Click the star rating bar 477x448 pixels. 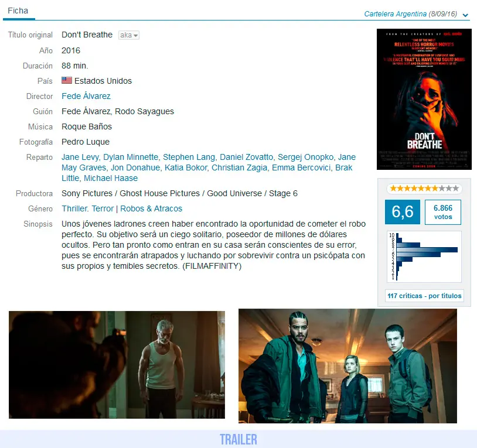[424, 189]
